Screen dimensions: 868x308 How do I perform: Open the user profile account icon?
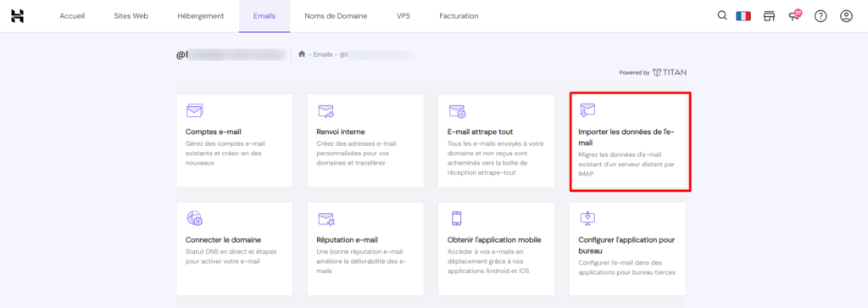tap(846, 16)
